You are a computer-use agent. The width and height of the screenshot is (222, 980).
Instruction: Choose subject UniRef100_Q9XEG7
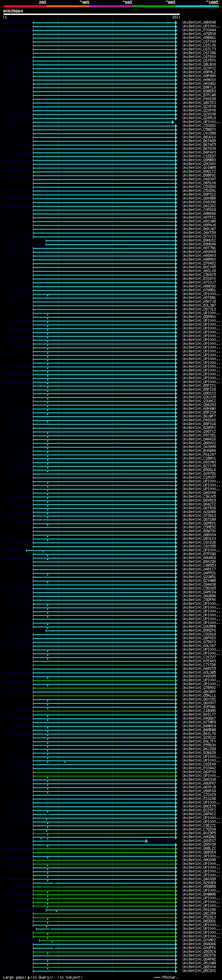(x=199, y=840)
